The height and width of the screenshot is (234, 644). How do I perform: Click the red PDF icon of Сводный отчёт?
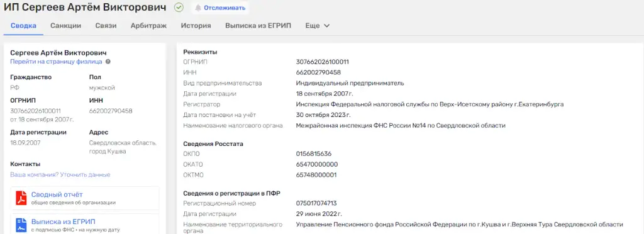pyautogui.click(x=21, y=198)
